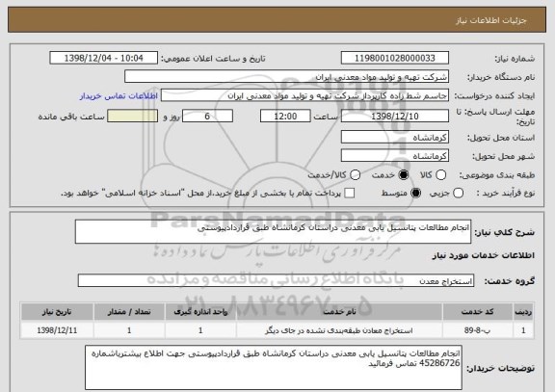Select the خدمت radio button

(x=403, y=174)
